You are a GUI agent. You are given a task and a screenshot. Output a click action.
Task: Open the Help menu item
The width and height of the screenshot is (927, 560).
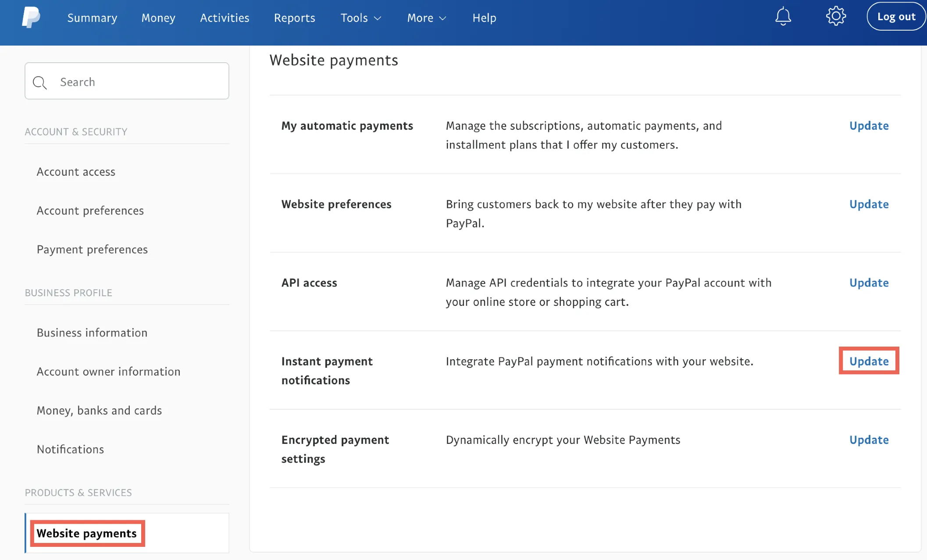pyautogui.click(x=484, y=18)
